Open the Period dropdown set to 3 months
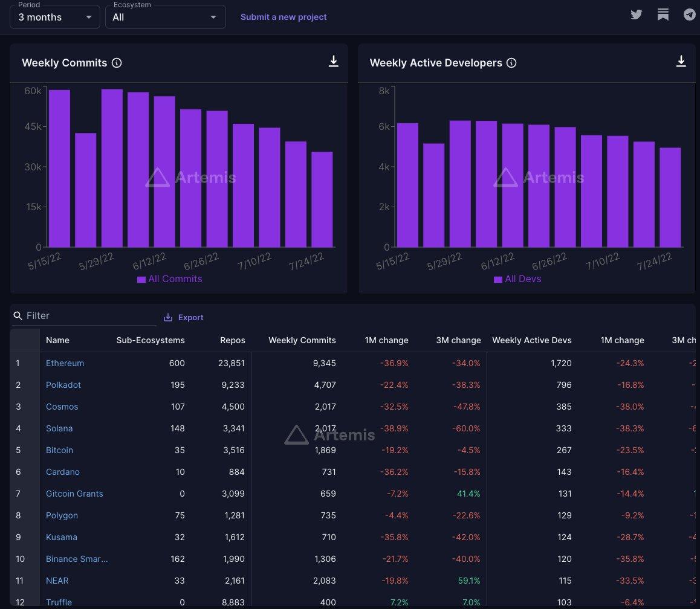This screenshot has height=609, width=700. (x=55, y=17)
